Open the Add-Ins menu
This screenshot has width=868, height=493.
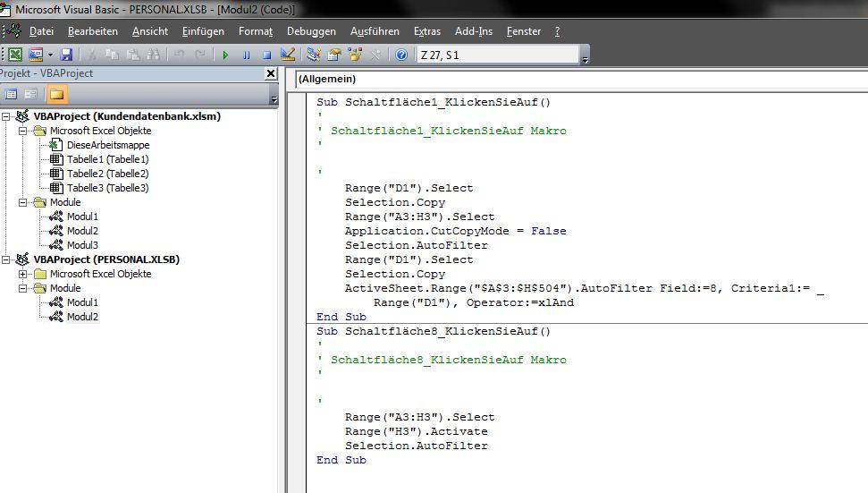[x=473, y=31]
